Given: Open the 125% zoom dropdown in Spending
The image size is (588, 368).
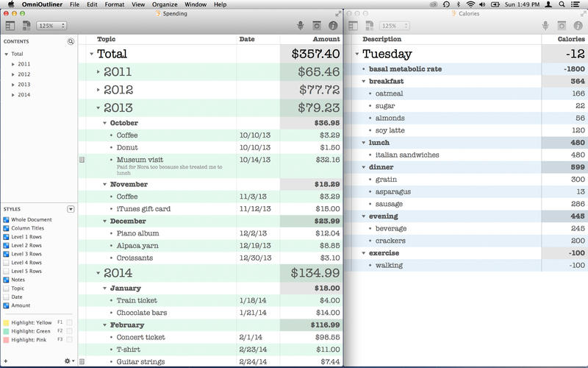Looking at the screenshot, I should (49, 26).
